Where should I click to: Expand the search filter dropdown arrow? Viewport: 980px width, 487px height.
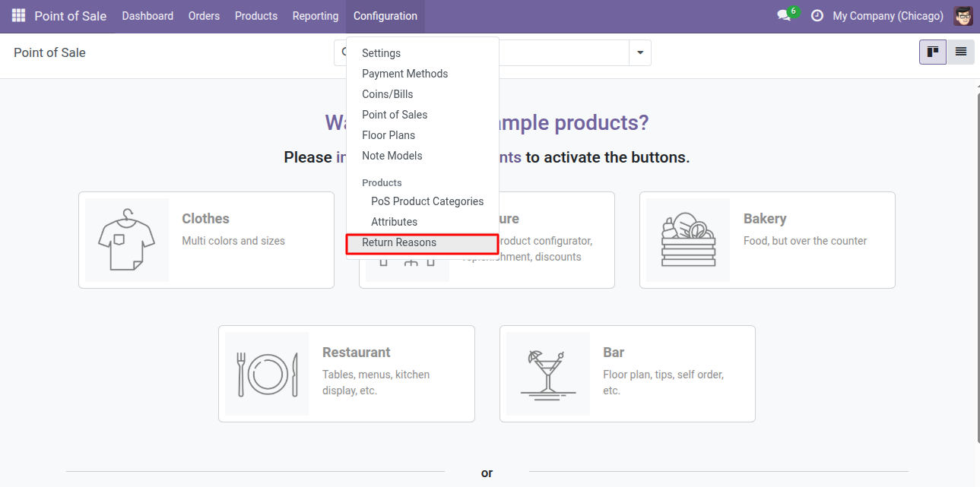(639, 52)
